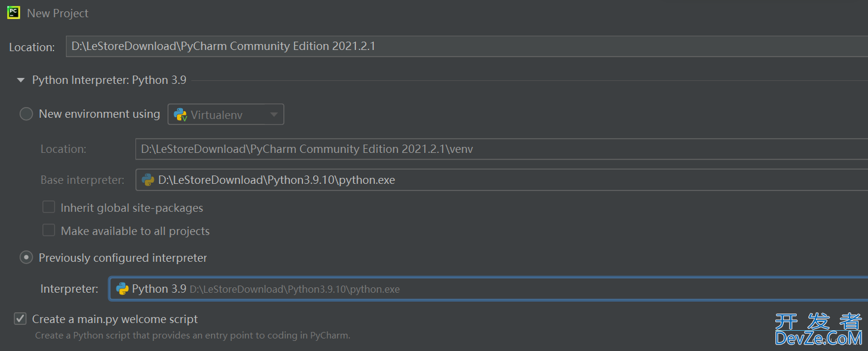Click the venv Location path field

(501, 149)
